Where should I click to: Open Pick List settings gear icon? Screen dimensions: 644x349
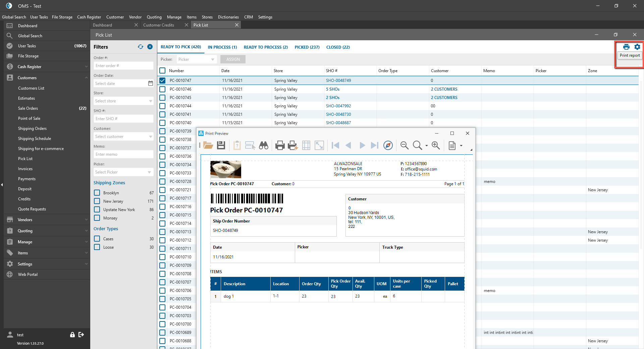(x=637, y=47)
